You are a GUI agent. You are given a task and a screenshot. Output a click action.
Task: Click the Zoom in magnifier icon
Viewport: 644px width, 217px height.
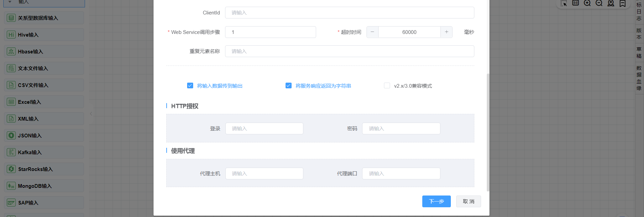587,3
